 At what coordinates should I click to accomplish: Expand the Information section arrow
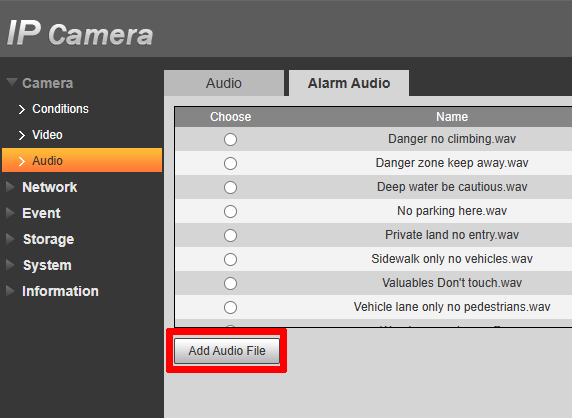coord(10,291)
